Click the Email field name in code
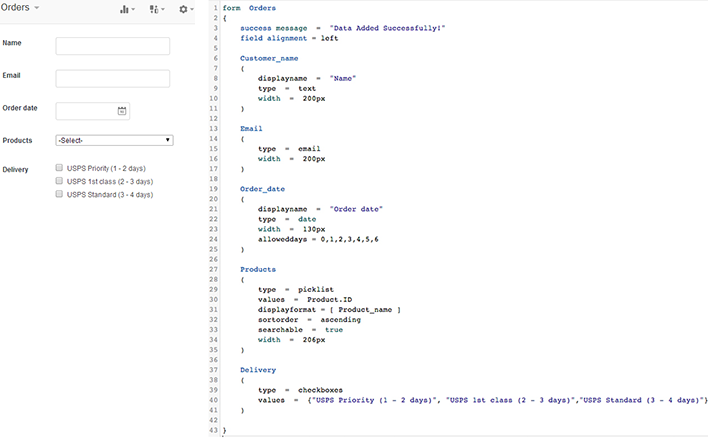Image resolution: width=708 pixels, height=438 pixels. 251,128
